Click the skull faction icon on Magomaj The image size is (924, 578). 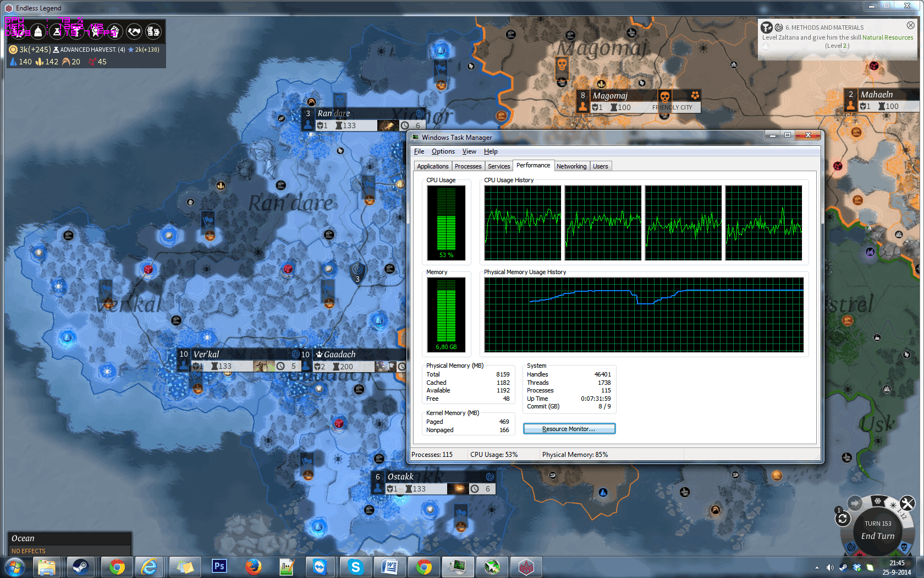pyautogui.click(x=664, y=97)
